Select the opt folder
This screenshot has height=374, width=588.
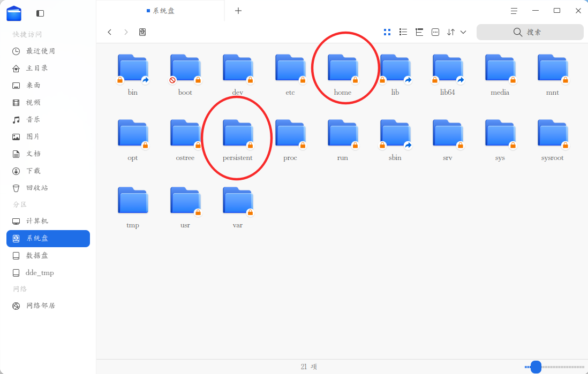coord(133,141)
